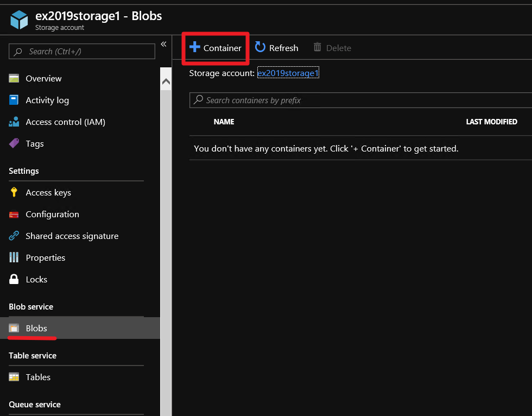Click the plus icon to add Container
This screenshot has height=416, width=532.
(195, 47)
